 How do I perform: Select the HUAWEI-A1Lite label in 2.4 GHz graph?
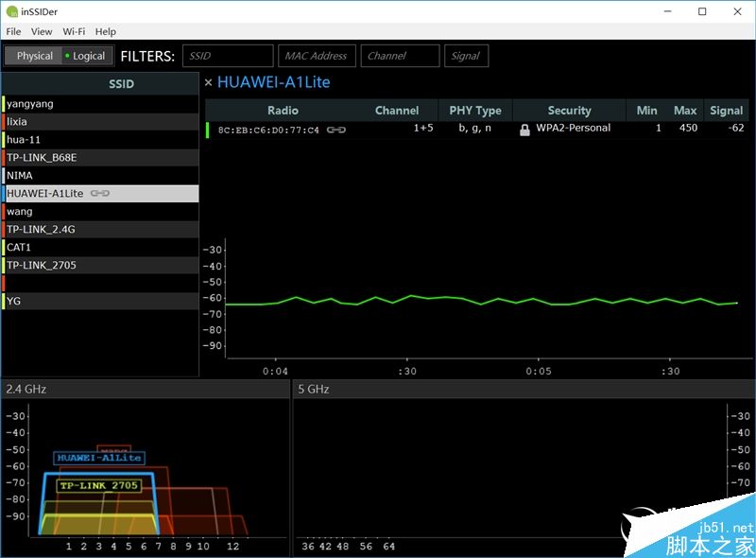(99, 458)
